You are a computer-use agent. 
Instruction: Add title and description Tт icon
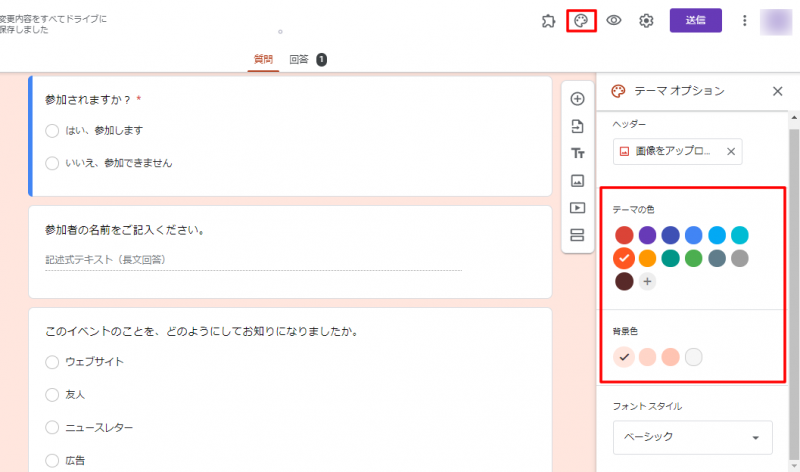(577, 153)
